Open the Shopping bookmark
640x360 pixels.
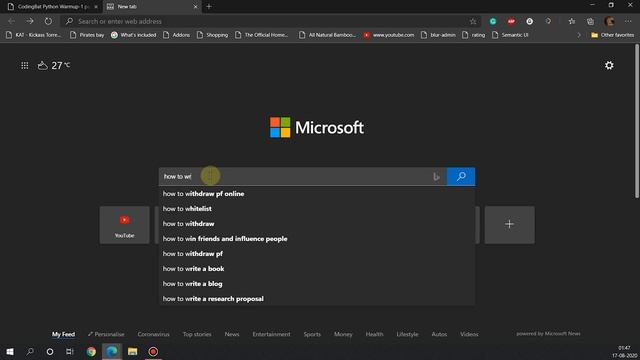(212, 35)
